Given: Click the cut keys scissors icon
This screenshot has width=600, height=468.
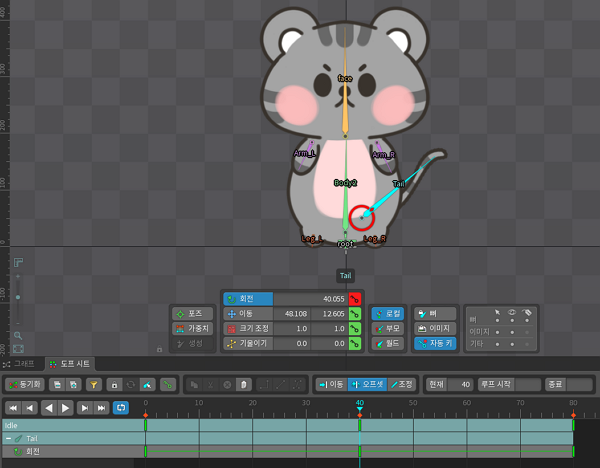Looking at the screenshot, I should tap(210, 385).
